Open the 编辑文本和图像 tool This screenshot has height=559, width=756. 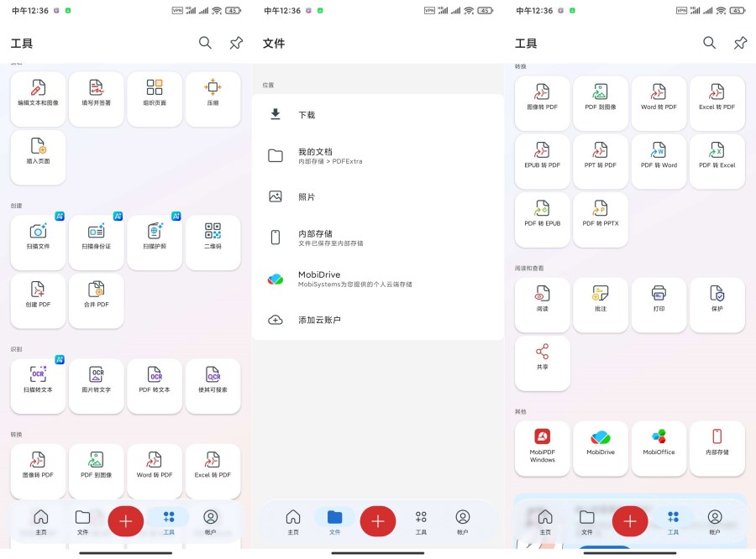[38, 98]
